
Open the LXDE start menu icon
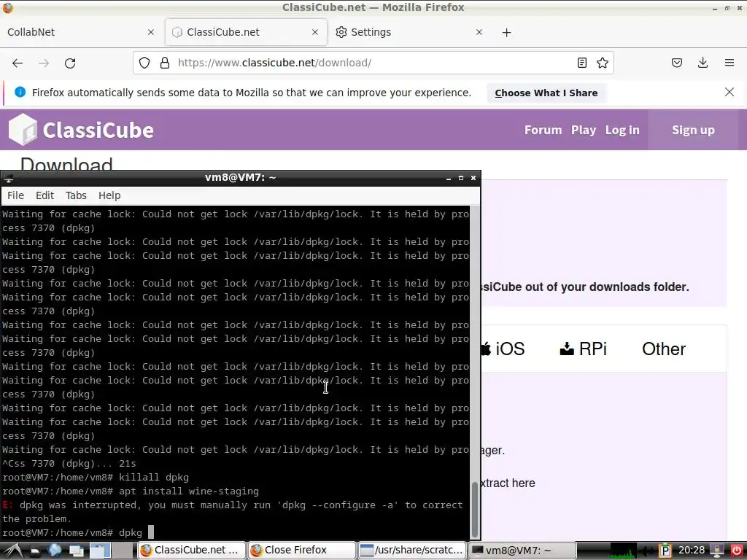click(13, 551)
